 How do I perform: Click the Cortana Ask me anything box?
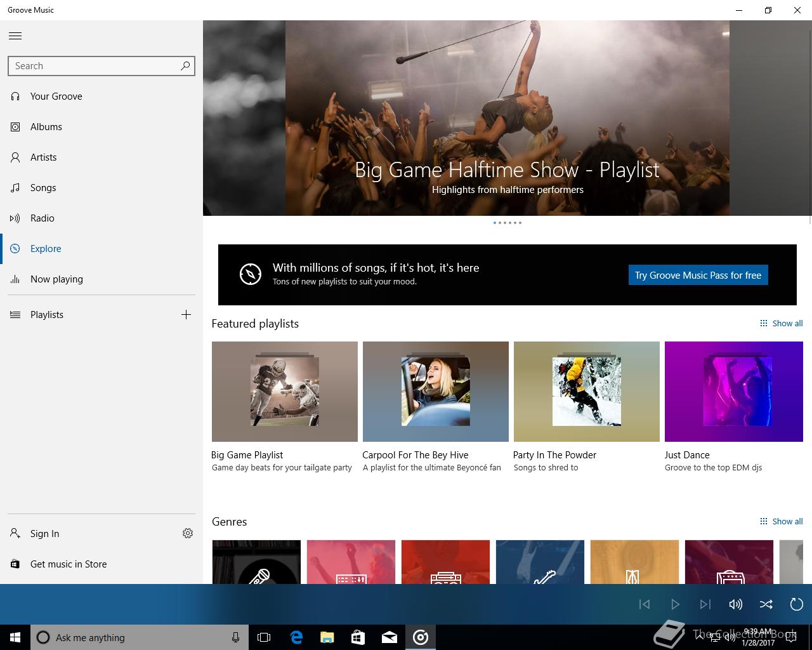tap(140, 637)
